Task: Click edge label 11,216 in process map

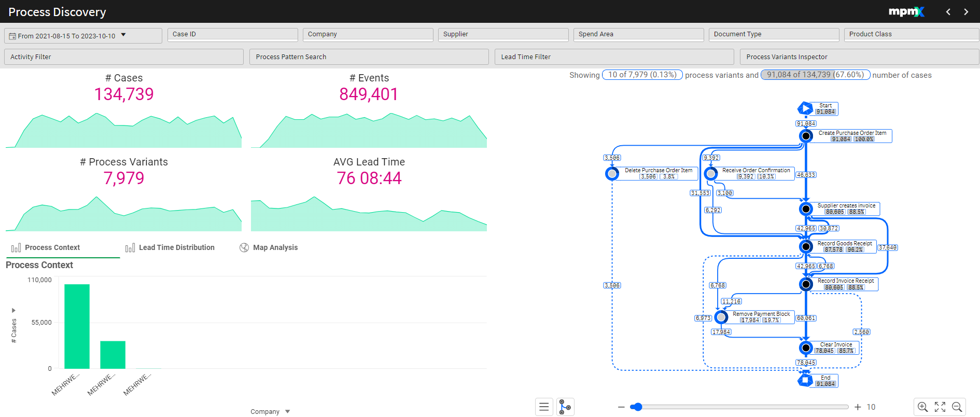Action: point(731,301)
